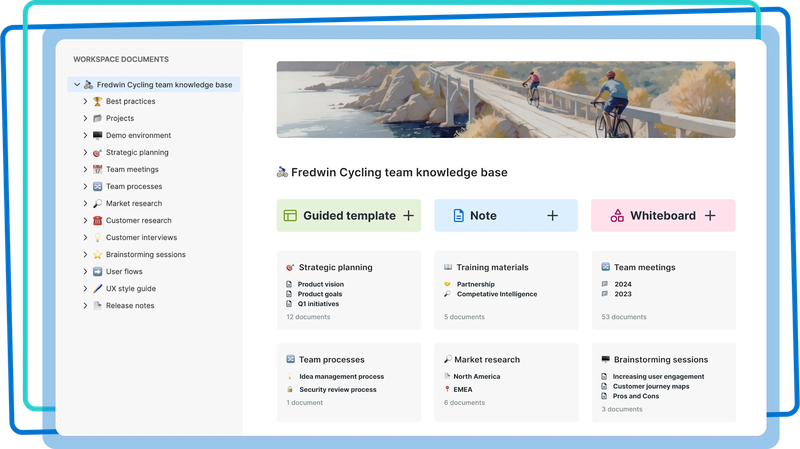Open the Competative Intelligence document
Image resolution: width=800 pixels, height=449 pixels.
[x=496, y=294]
